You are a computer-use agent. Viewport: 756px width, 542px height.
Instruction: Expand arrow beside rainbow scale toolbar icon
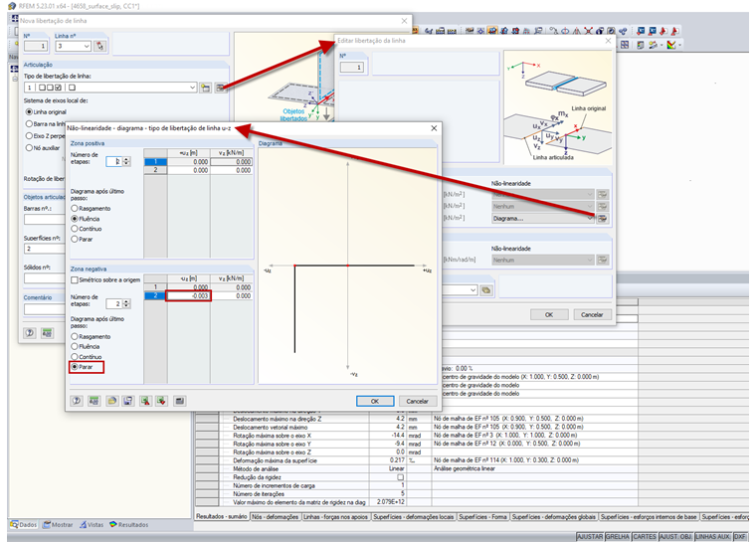pyautogui.click(x=679, y=45)
